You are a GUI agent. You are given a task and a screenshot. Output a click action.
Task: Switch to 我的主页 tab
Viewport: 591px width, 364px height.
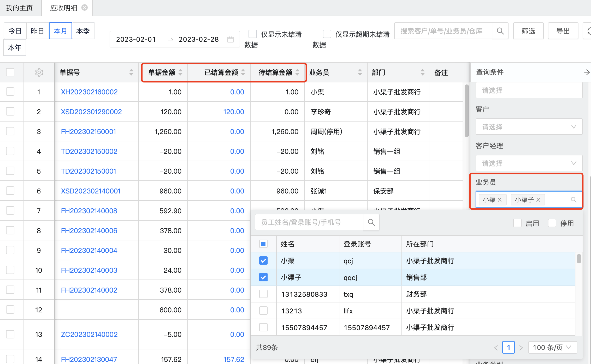(19, 8)
